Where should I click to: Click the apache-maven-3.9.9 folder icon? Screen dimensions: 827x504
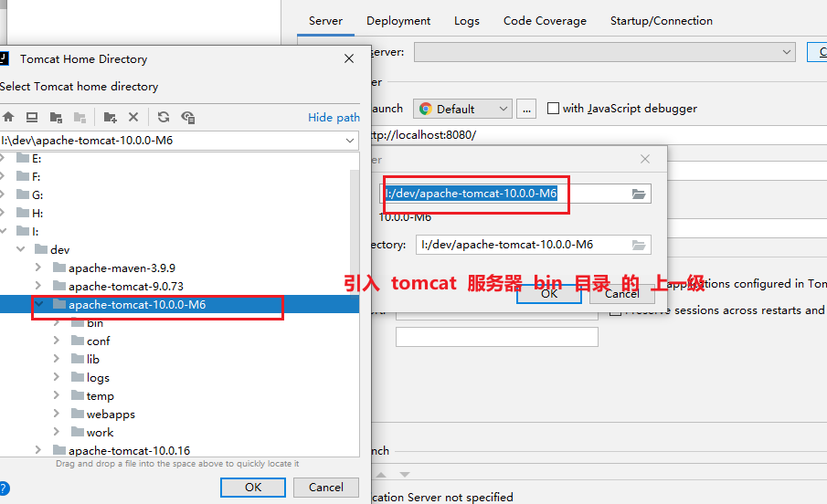click(59, 268)
